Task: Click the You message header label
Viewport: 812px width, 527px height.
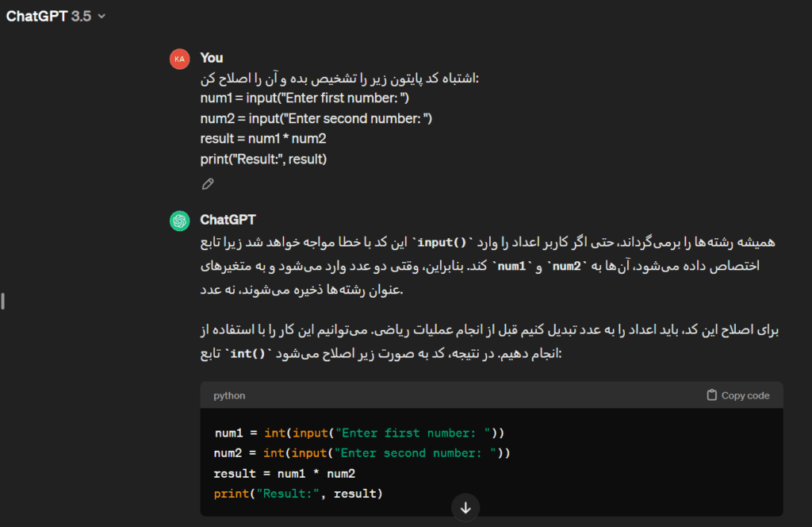Action: click(211, 58)
